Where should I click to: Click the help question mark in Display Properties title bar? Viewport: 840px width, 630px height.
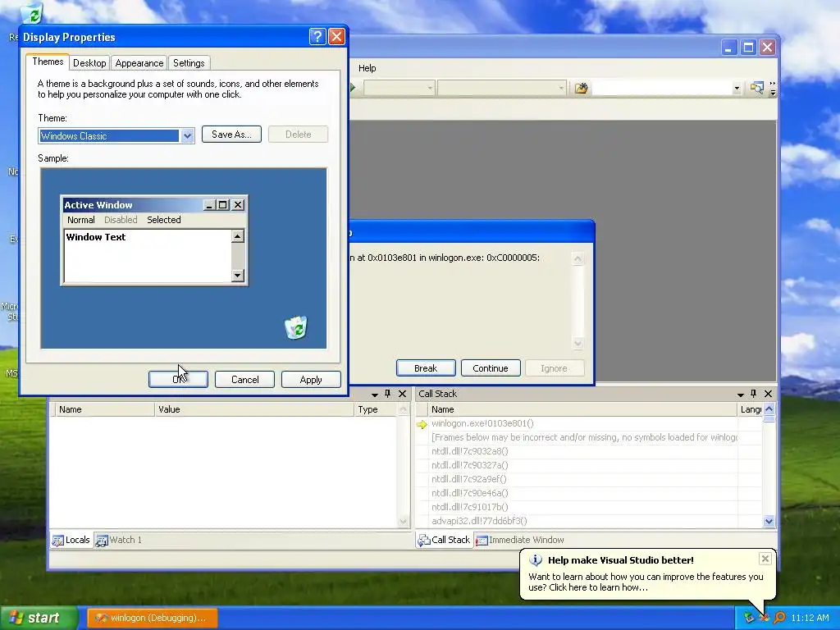(x=317, y=36)
